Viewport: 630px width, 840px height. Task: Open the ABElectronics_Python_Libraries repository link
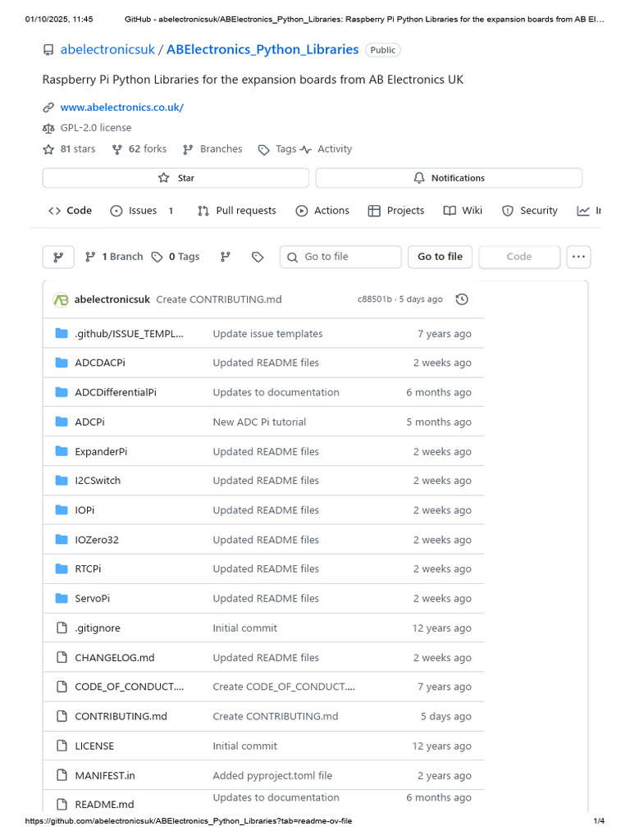262,49
